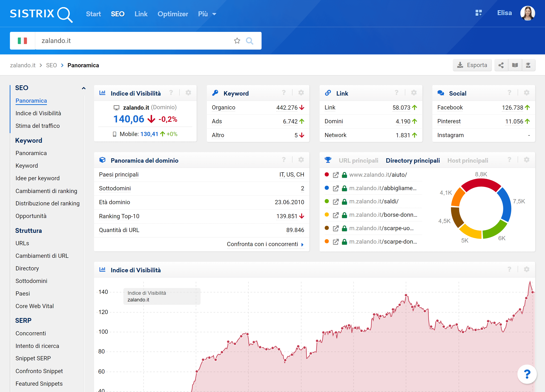Collapse the SEO sidebar section

click(84, 88)
